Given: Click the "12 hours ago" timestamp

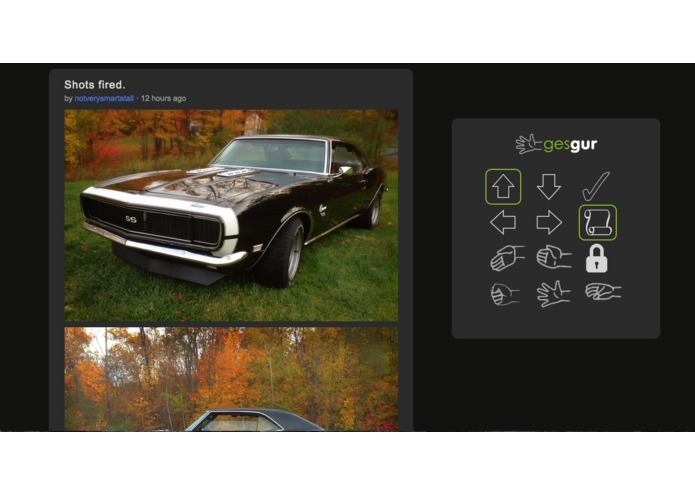Looking at the screenshot, I should click(163, 98).
